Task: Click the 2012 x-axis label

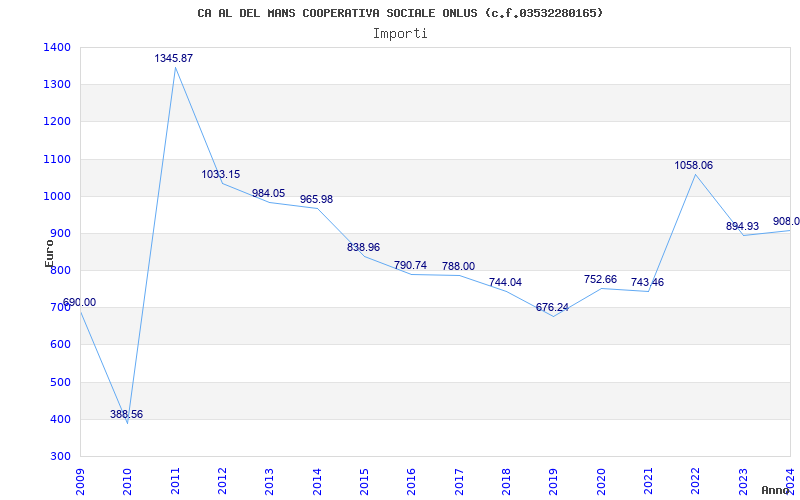Action: [x=222, y=482]
